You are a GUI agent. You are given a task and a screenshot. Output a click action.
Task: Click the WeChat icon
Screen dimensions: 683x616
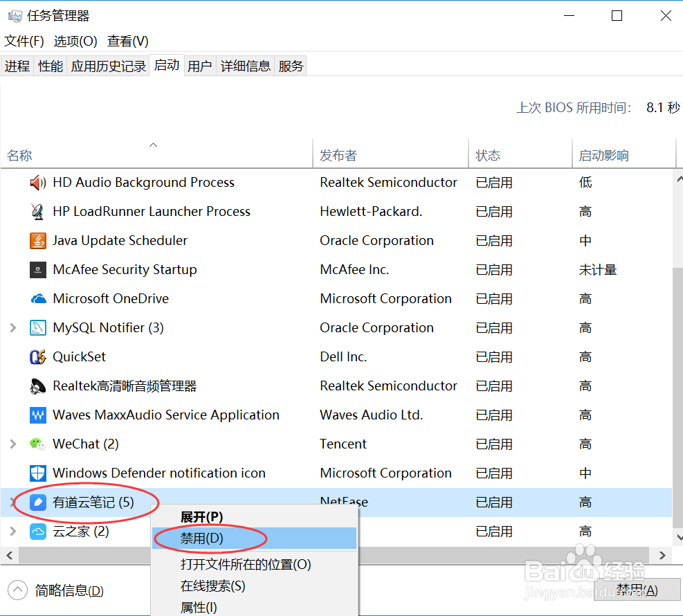pyautogui.click(x=38, y=444)
